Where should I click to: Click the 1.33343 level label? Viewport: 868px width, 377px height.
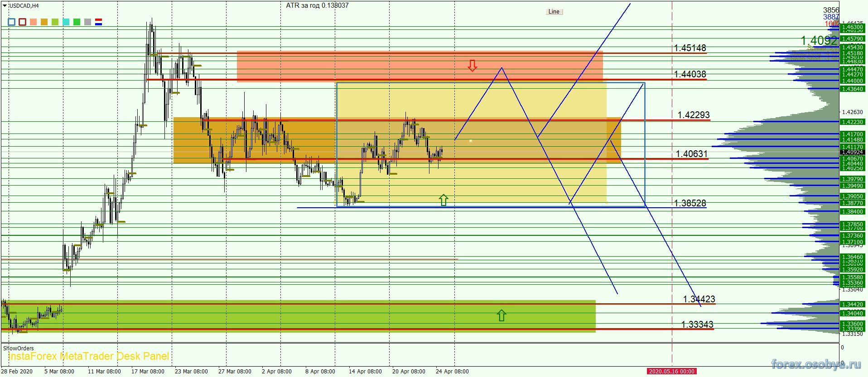[x=697, y=325]
